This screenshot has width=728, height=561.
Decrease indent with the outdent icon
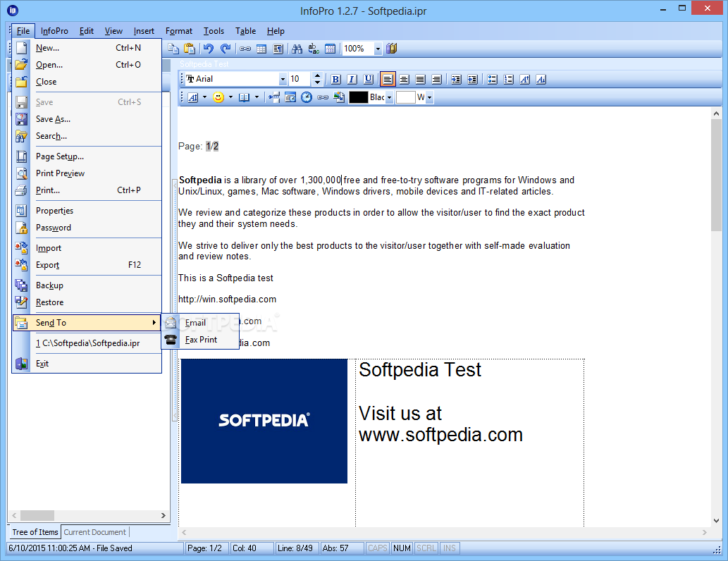point(456,80)
